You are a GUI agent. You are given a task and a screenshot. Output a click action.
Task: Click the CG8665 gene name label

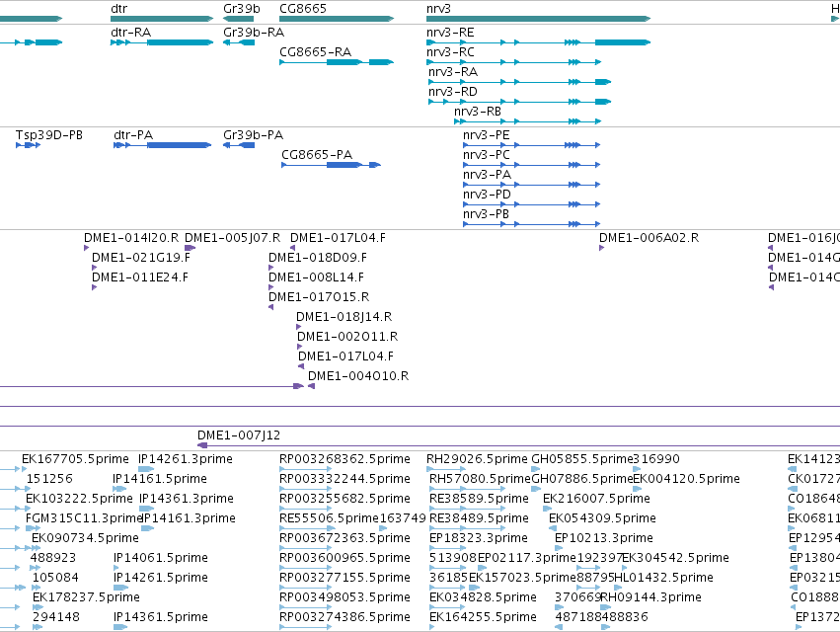click(x=303, y=9)
